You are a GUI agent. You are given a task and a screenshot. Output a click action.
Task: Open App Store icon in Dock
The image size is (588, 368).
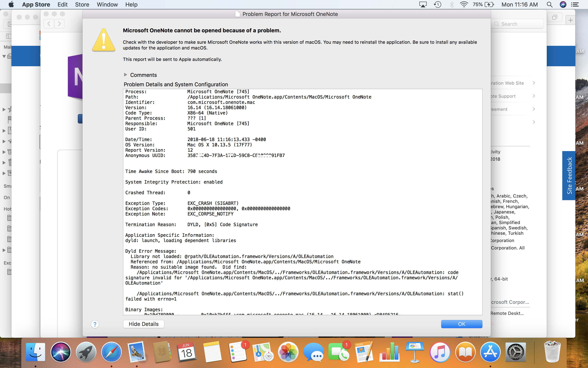pos(490,352)
